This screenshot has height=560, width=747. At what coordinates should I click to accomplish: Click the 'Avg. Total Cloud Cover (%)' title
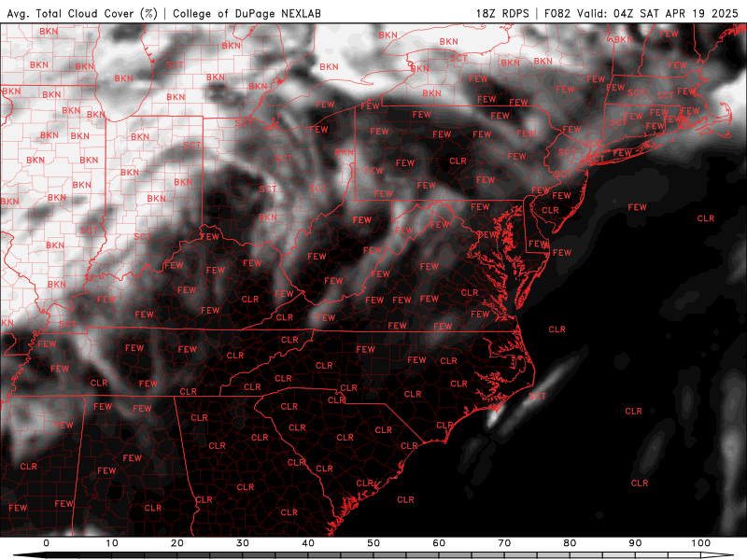point(82,13)
